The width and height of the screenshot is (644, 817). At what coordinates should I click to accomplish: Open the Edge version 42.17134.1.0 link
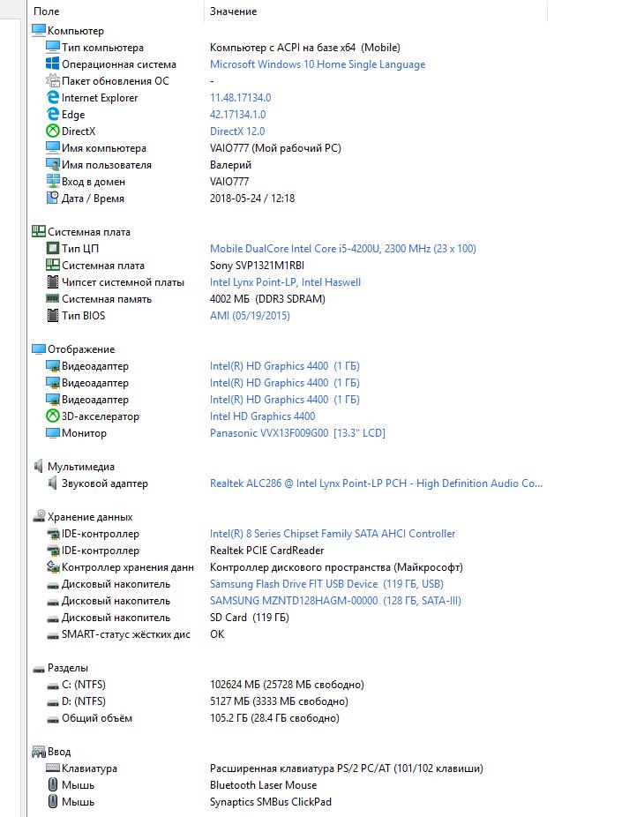[237, 114]
